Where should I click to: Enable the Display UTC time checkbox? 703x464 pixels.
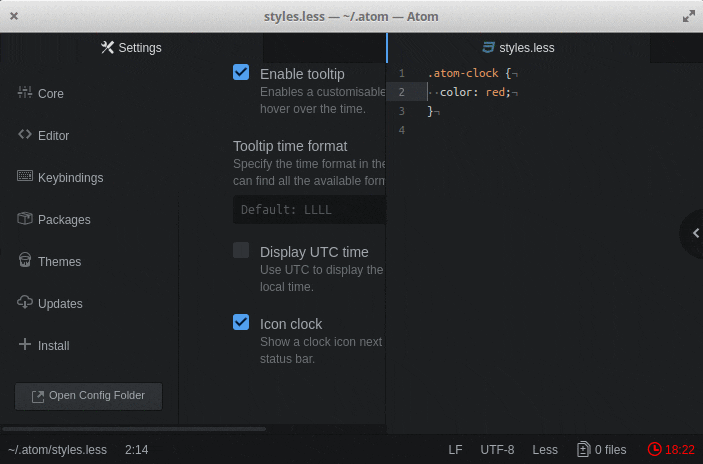coord(241,250)
